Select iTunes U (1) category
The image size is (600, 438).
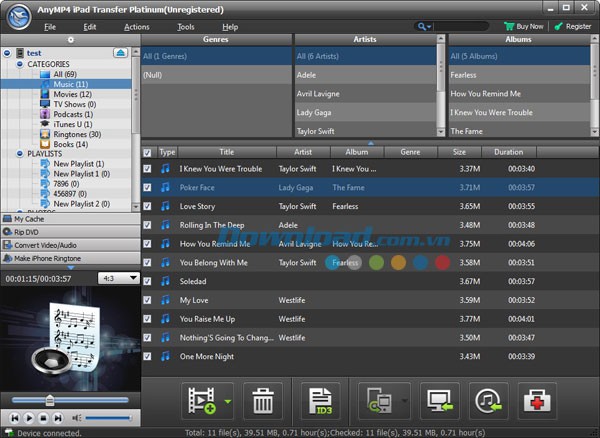tap(73, 124)
